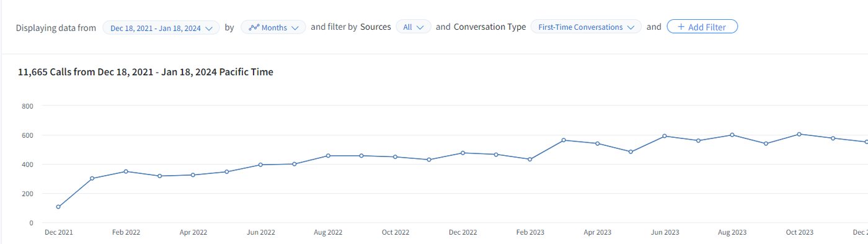Click the line-graph icon beside Months
Image resolution: width=868 pixels, height=244 pixels.
(254, 27)
